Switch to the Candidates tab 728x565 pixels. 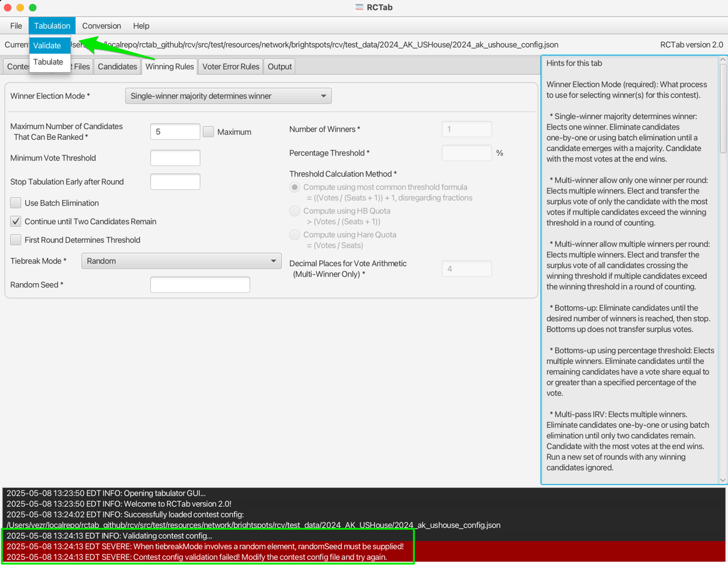118,66
